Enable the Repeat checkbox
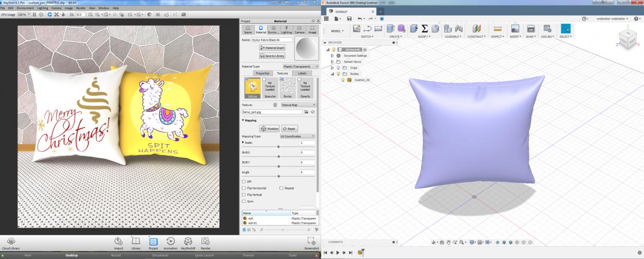Screen dimensions: 644x259 click(281, 188)
